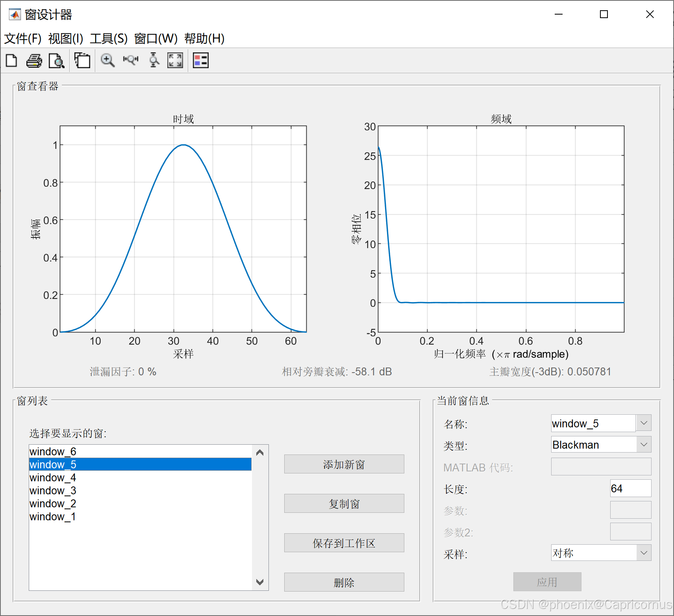Select the Zoom In tool
674x616 pixels.
coord(107,61)
